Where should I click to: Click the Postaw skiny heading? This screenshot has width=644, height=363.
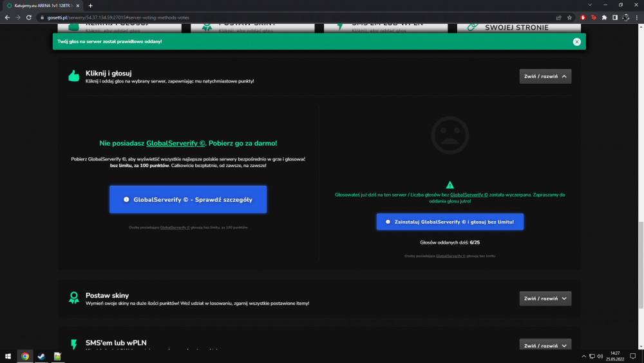(107, 295)
